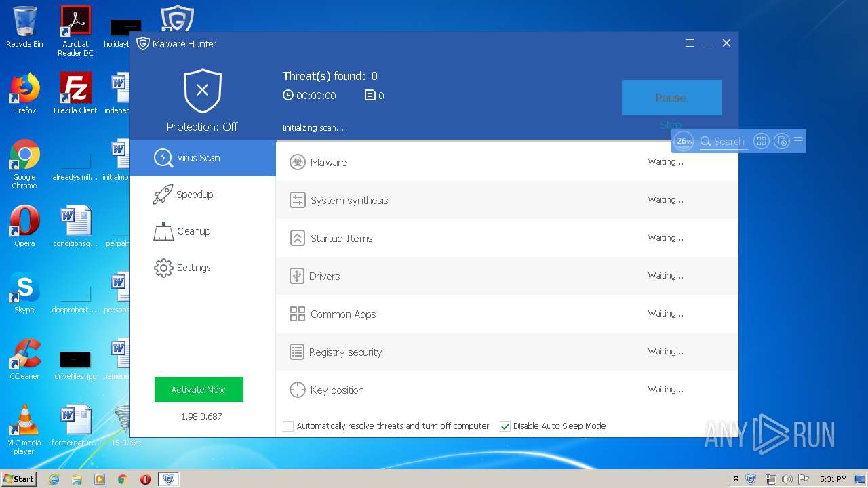Open the Virus Scan tab

[202, 158]
